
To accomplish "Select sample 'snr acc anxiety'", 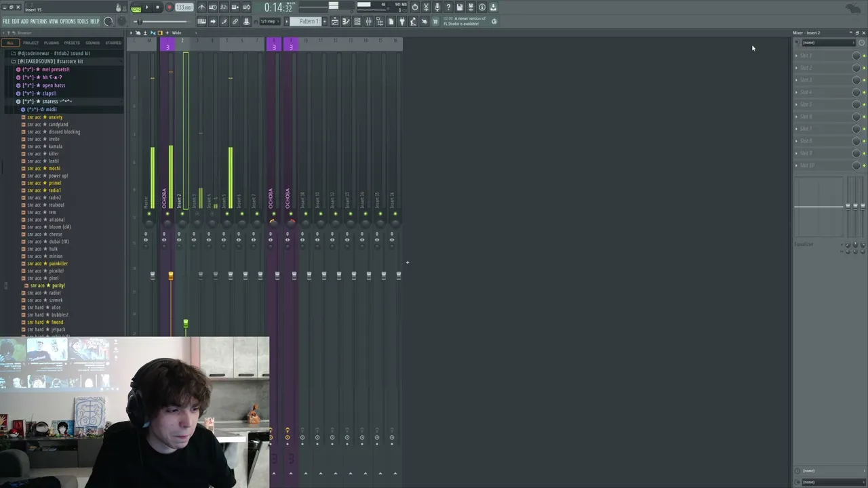I will tap(45, 117).
